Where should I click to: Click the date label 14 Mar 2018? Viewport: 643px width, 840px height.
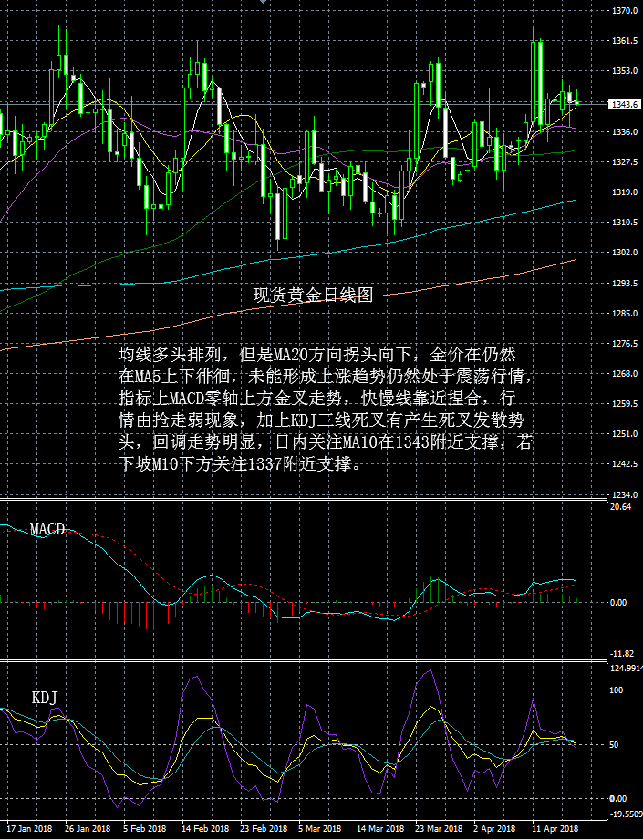click(380, 829)
